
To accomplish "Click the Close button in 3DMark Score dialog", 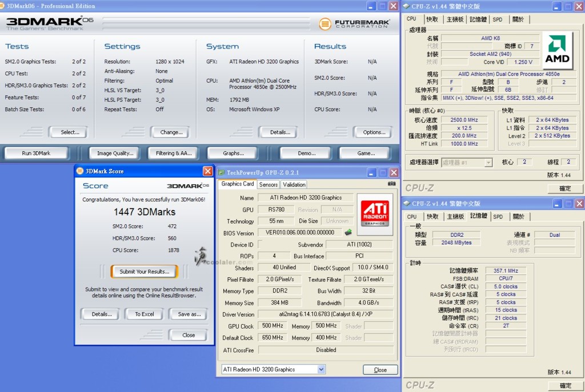I will (188, 335).
